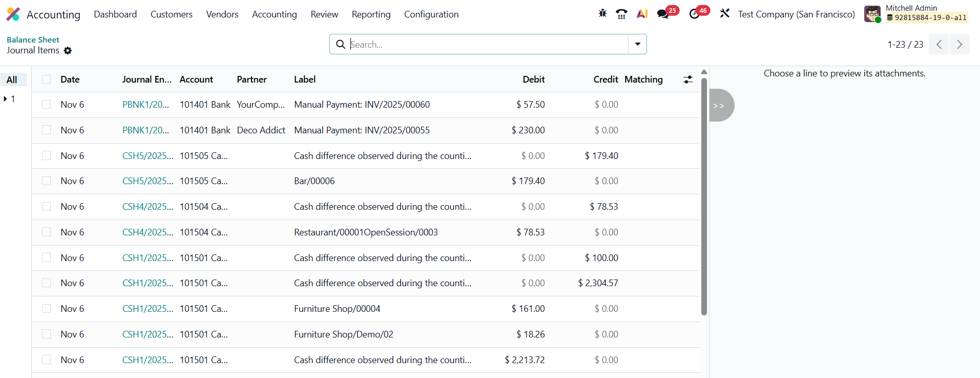Select the Furniture Shop/Demo/02 row checkbox
This screenshot has height=378, width=980.
[47, 334]
